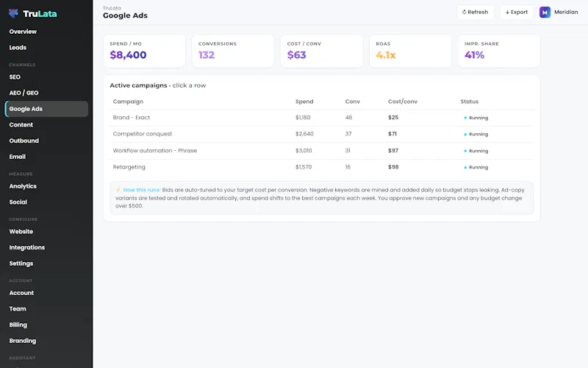Open Content section

pos(21,124)
